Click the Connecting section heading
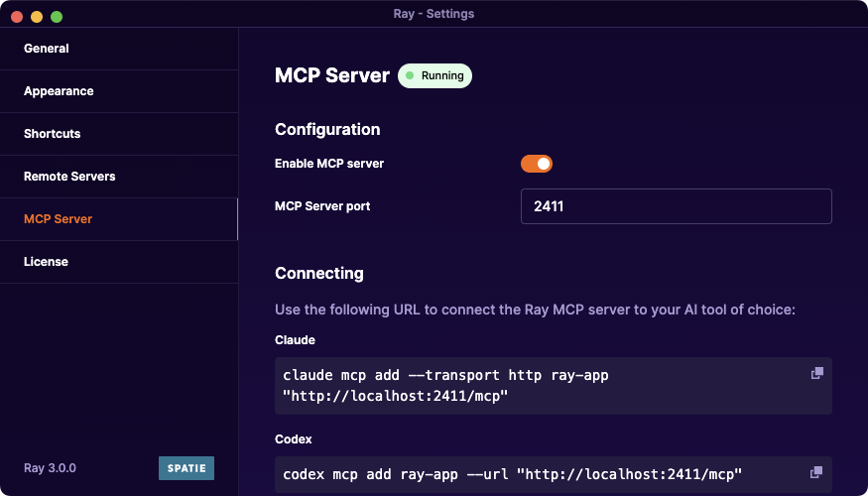The image size is (868, 496). tap(318, 274)
